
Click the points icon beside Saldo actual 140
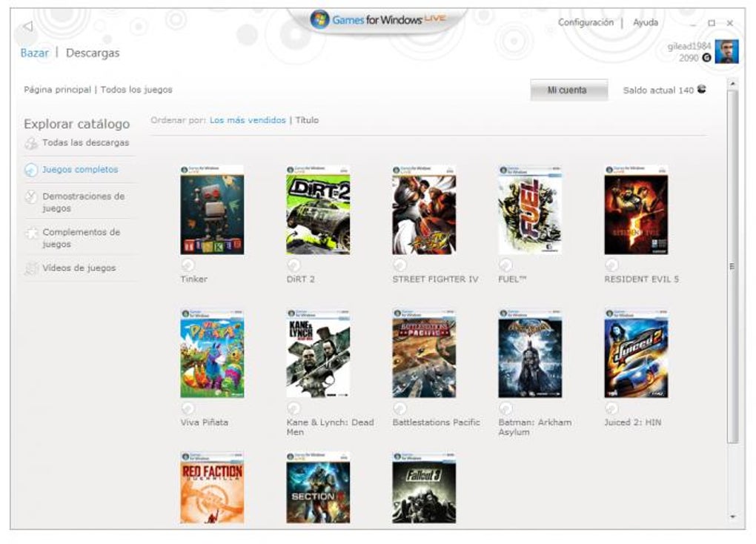[701, 89]
